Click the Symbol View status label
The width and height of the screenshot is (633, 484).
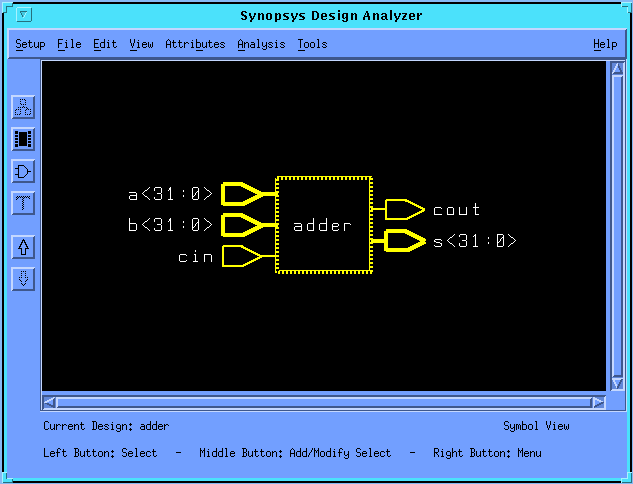[536, 426]
